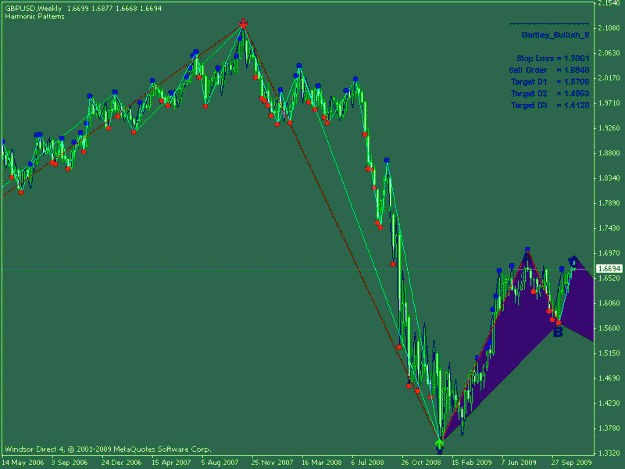This screenshot has height=469, width=625.
Task: Click the '27 Sep 2009' date label
Action: pos(572,463)
